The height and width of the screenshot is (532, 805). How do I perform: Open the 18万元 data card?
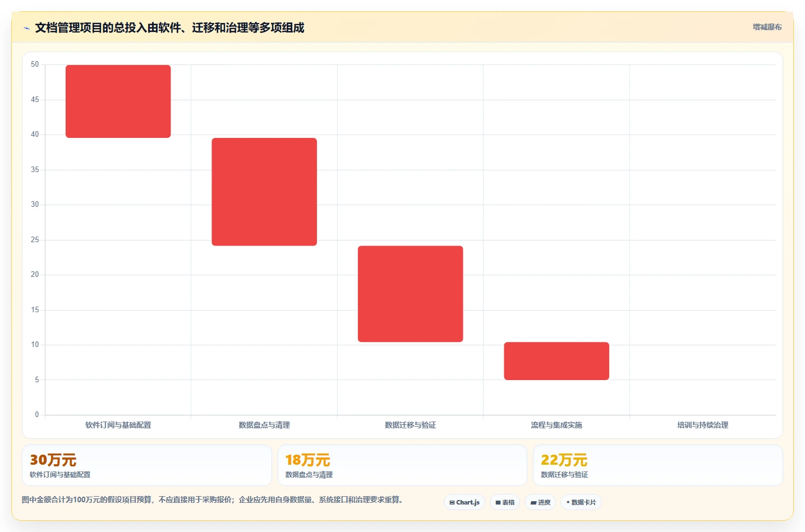click(402, 465)
